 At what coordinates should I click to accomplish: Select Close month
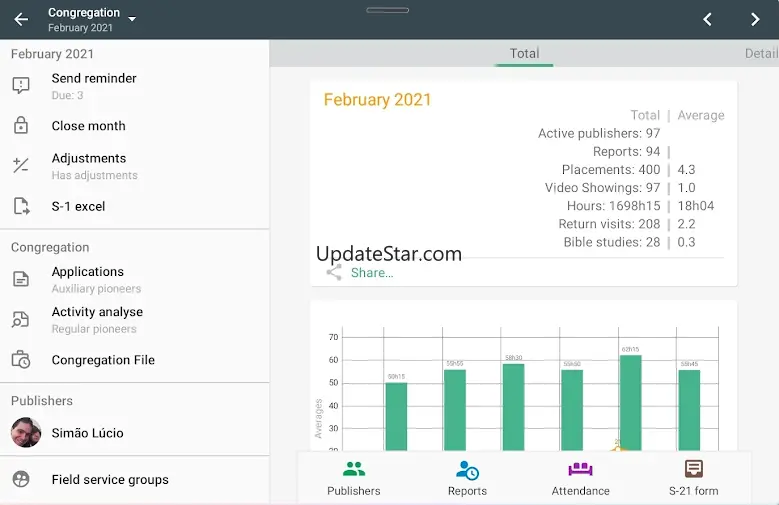[135, 126]
